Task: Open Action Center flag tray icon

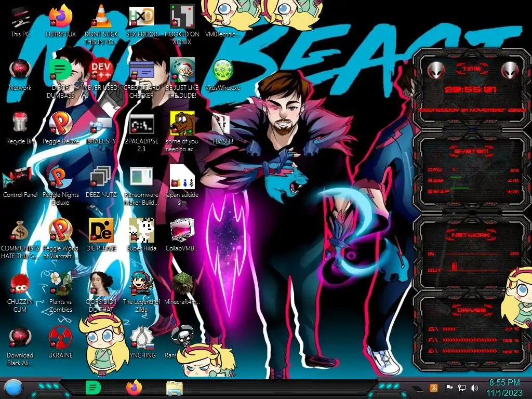Action: click(449, 388)
